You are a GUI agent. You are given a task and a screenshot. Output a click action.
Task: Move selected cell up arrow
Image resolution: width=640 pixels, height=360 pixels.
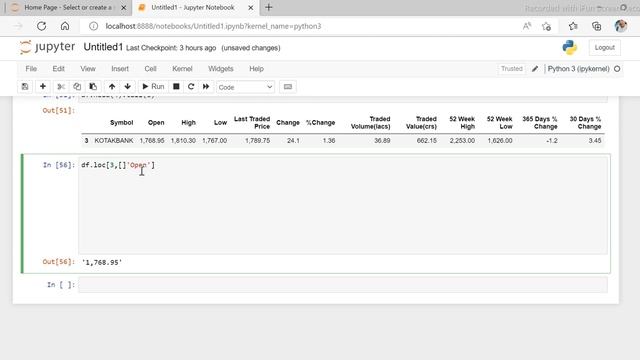(x=112, y=87)
